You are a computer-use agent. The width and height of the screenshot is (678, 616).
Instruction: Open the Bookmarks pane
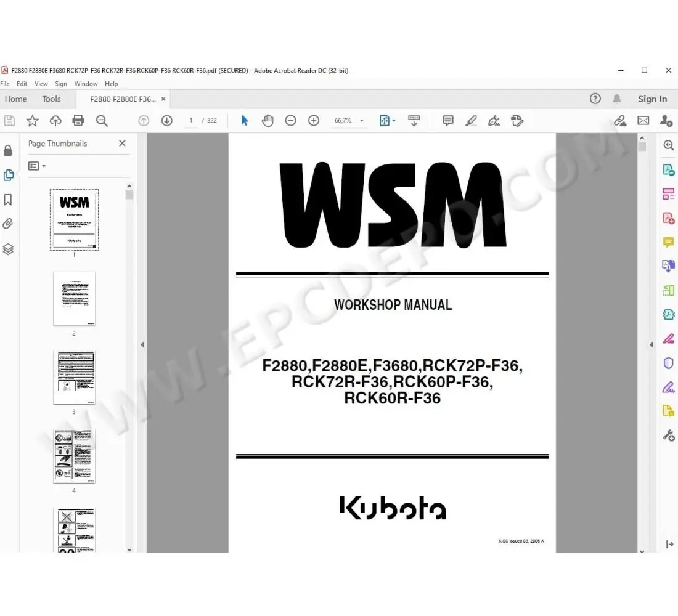(8, 200)
